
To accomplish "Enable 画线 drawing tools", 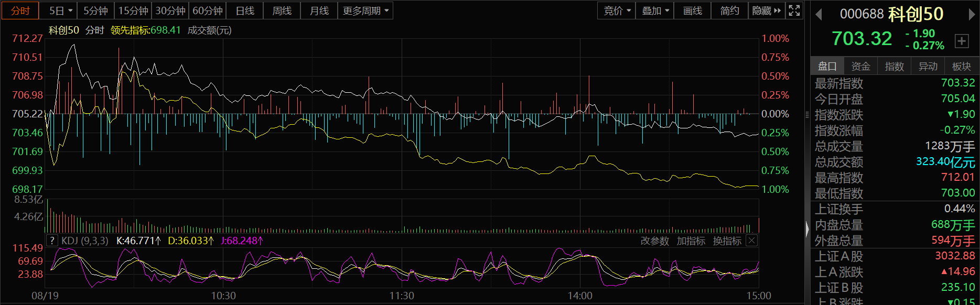I will [692, 10].
